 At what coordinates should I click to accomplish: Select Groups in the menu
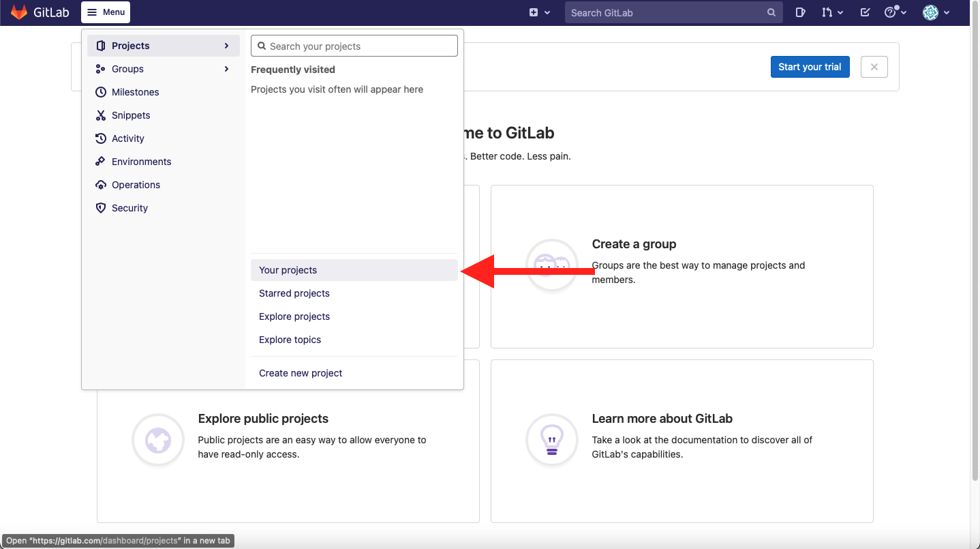(x=164, y=69)
